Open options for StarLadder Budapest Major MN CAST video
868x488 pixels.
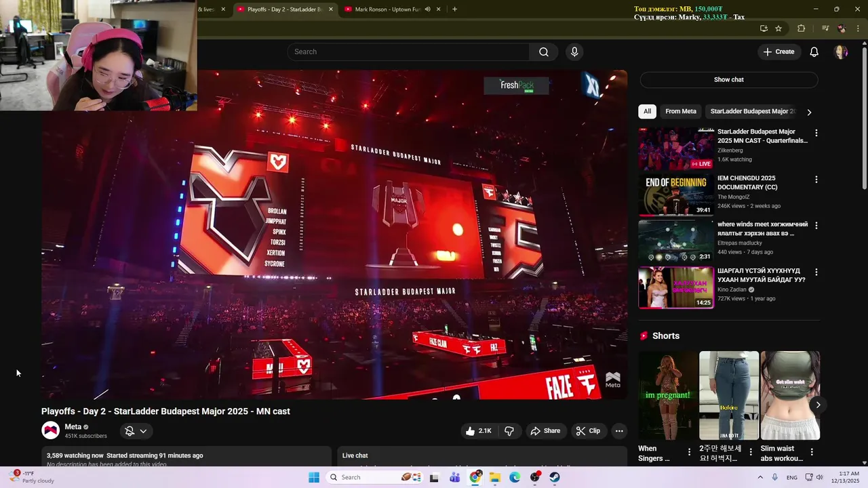click(816, 134)
